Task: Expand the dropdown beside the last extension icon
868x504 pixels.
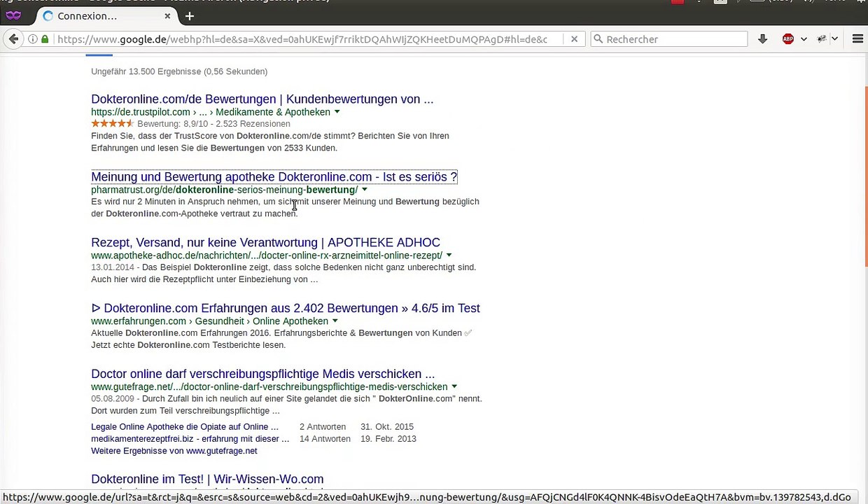Action: click(x=834, y=39)
